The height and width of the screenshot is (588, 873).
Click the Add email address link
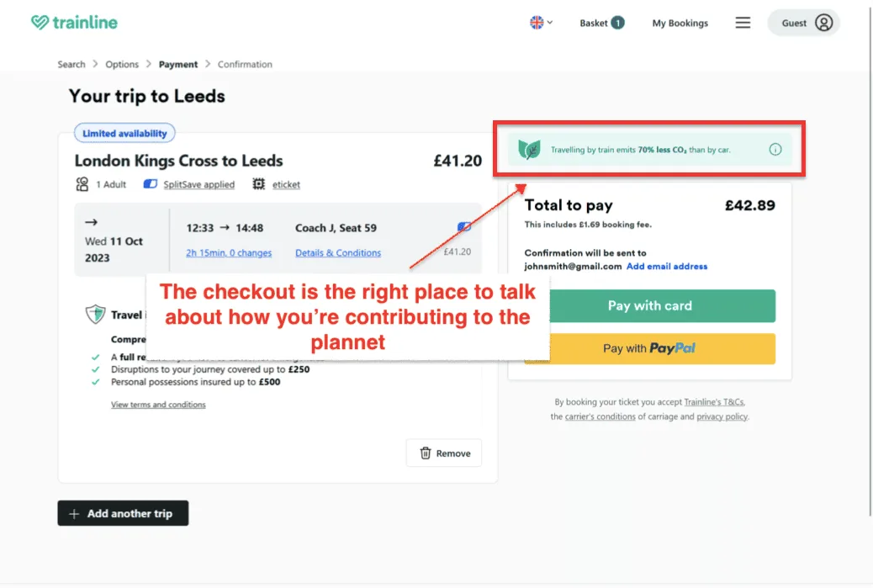pyautogui.click(x=667, y=266)
